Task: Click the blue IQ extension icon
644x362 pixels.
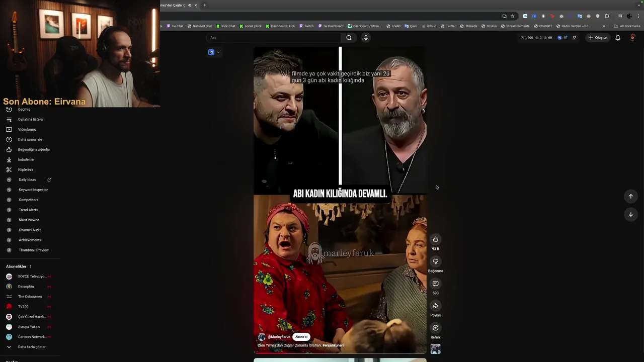Action: [211, 52]
